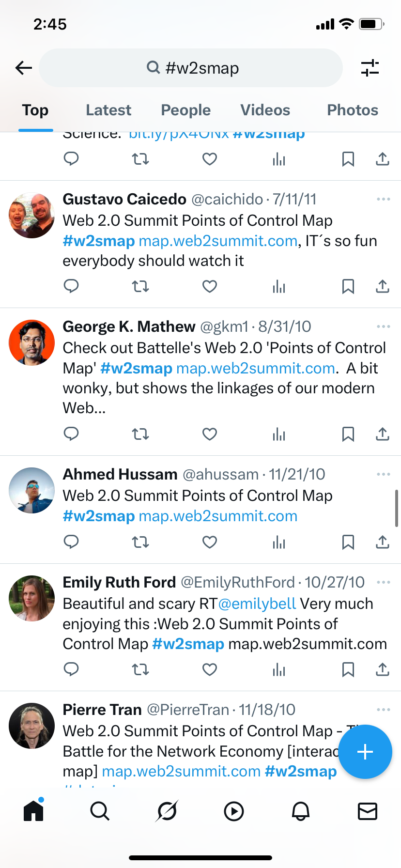Open search filter settings icon
This screenshot has height=868, width=401.
pyautogui.click(x=370, y=68)
